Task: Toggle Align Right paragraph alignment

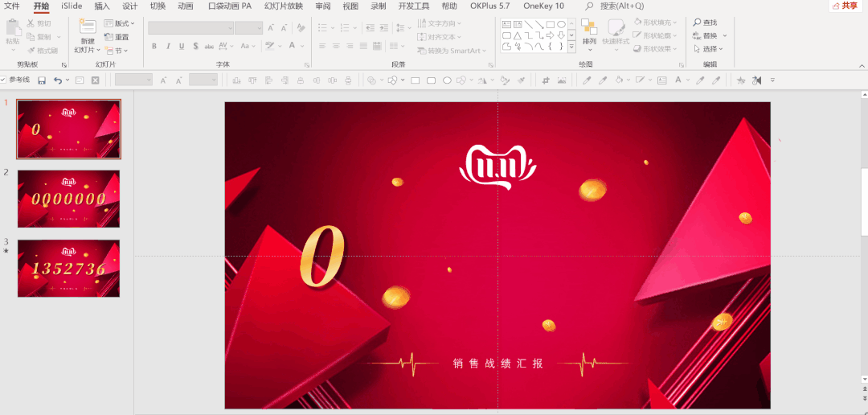Action: coord(350,46)
